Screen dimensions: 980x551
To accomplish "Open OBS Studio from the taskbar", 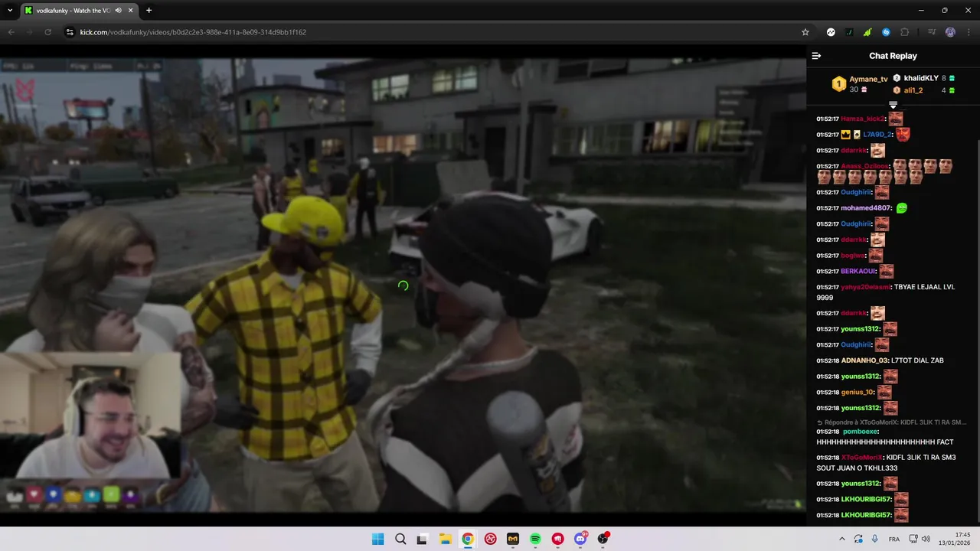I will [x=603, y=539].
